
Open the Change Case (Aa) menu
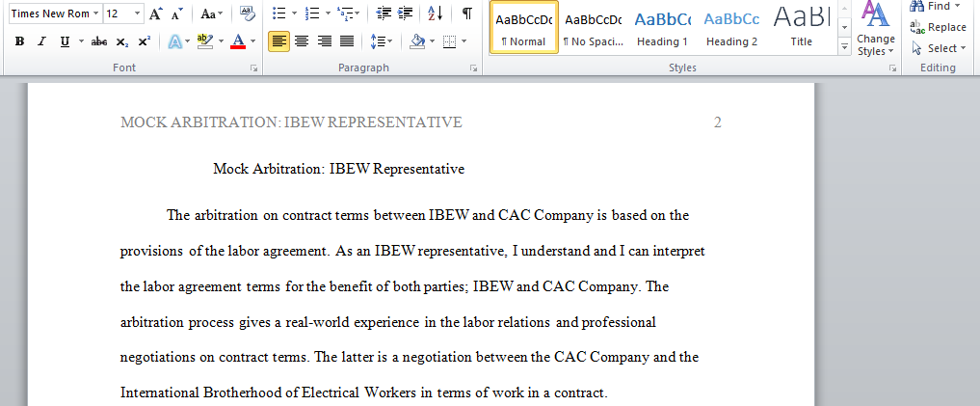[x=212, y=14]
